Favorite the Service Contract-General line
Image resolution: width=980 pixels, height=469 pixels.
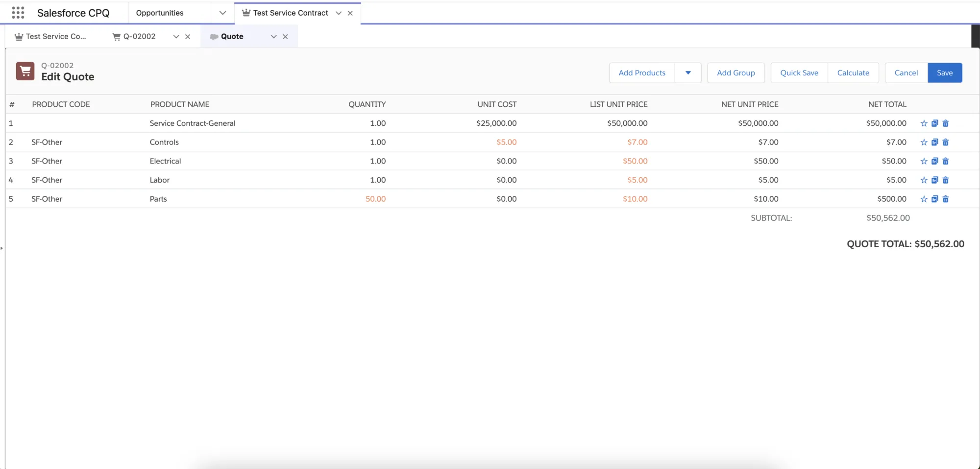924,123
